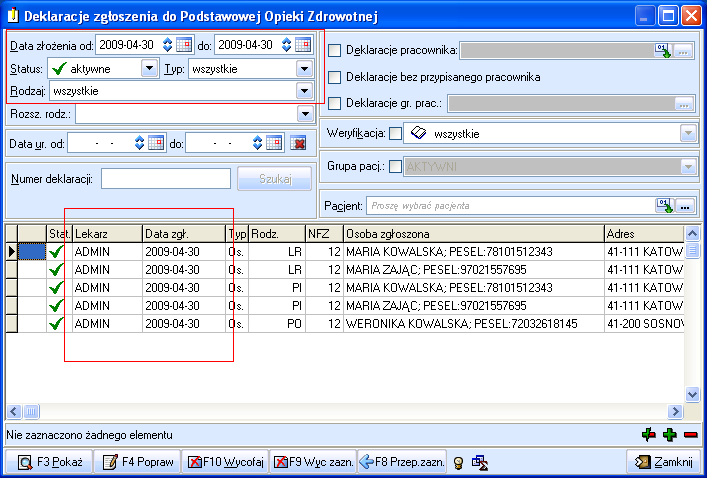707x478 pixels.
Task: Click F4 Popraw button
Action: click(x=137, y=462)
